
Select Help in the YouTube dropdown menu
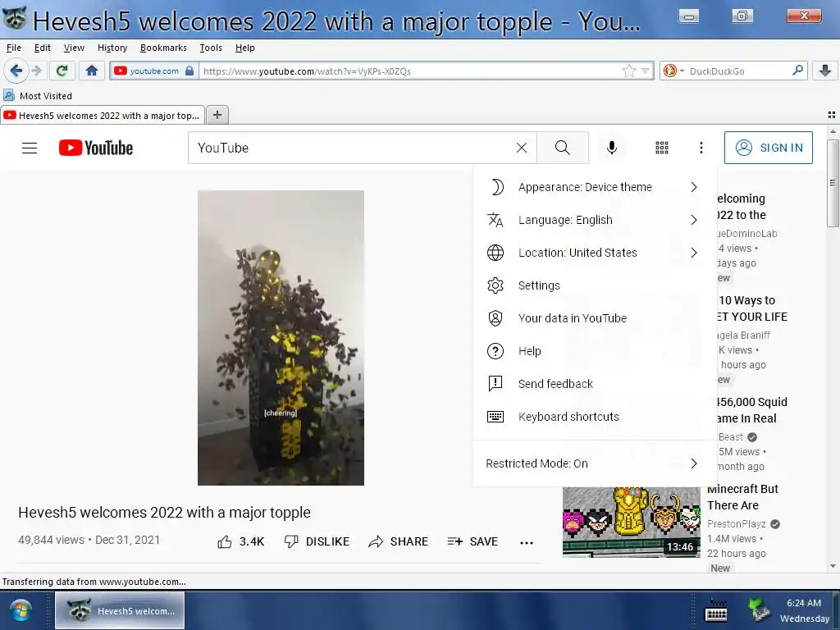point(595,351)
